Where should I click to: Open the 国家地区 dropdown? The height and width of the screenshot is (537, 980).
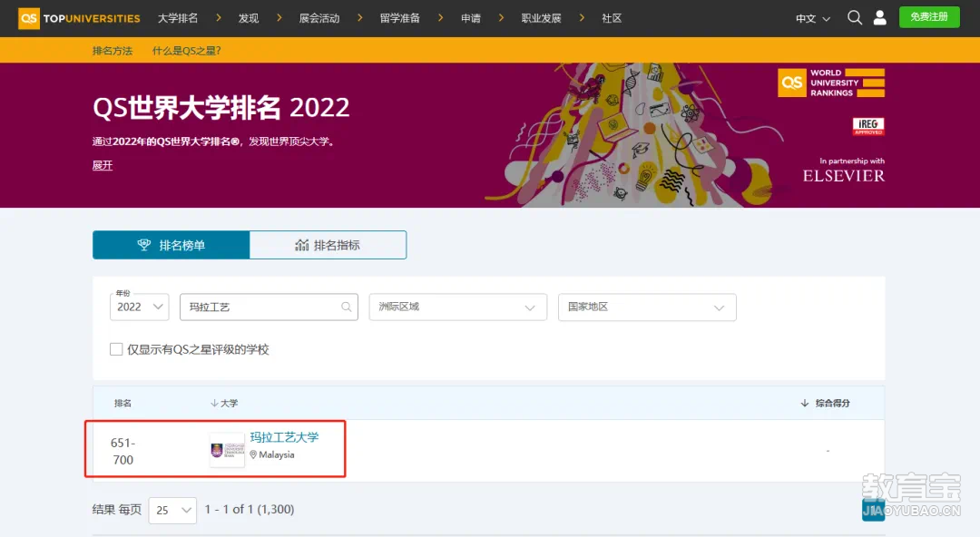[647, 307]
